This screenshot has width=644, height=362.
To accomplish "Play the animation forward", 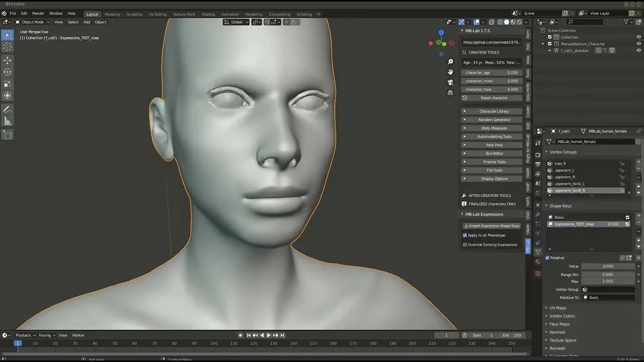I will (268, 335).
